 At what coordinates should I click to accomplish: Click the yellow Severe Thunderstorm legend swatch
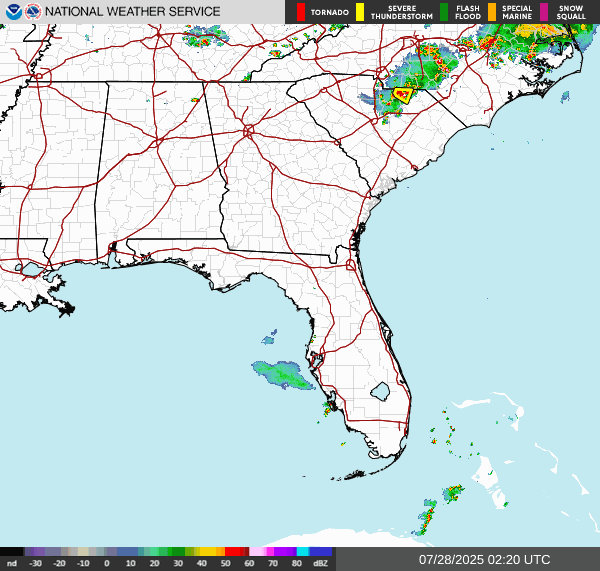360,12
